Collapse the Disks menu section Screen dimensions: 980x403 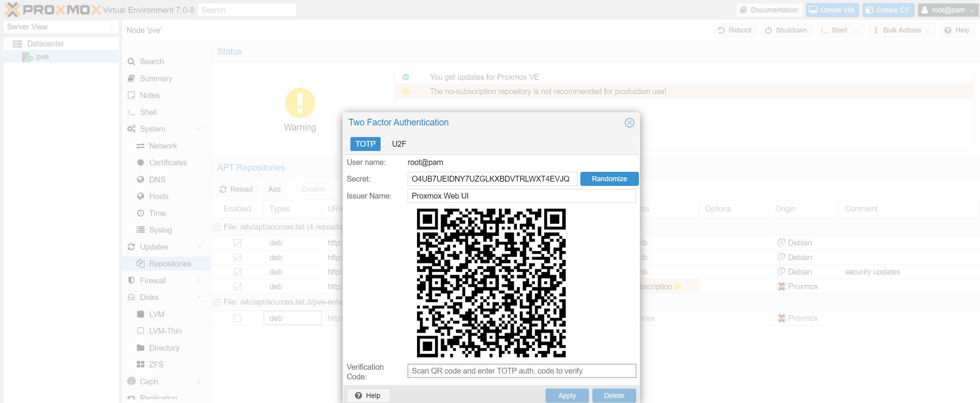[199, 297]
